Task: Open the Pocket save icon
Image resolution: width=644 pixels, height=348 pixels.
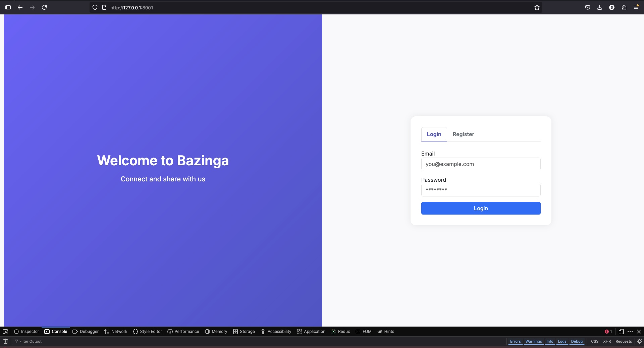Action: (588, 7)
